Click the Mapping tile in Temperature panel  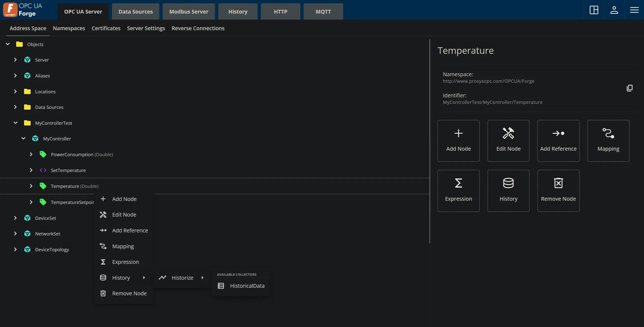click(608, 141)
